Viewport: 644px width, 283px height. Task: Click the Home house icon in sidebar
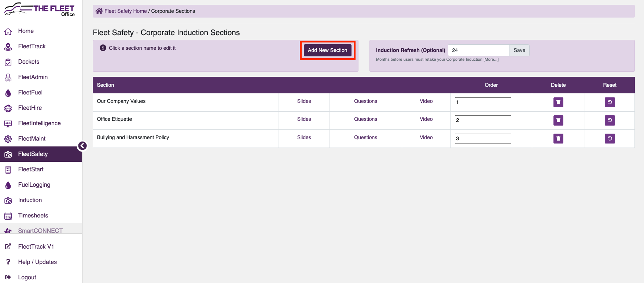click(x=8, y=31)
